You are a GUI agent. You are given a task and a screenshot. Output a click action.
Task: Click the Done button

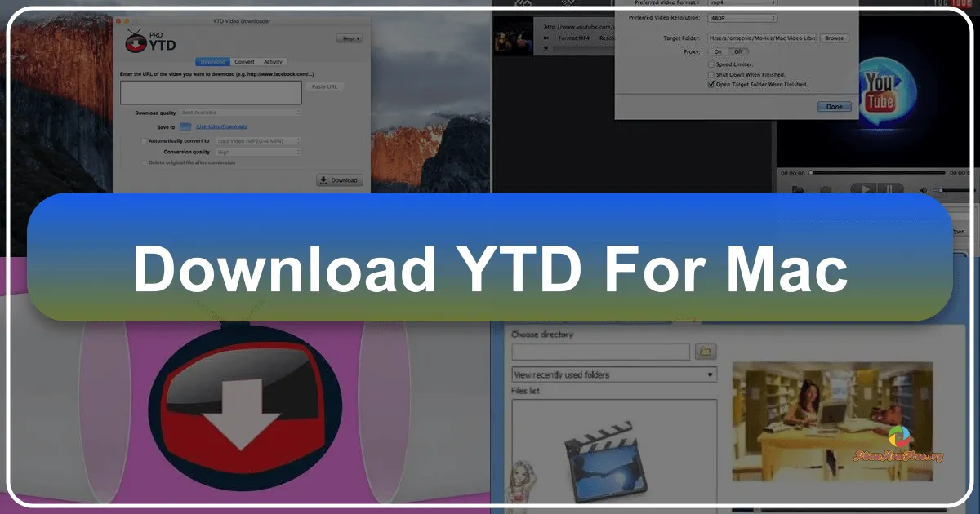[834, 107]
